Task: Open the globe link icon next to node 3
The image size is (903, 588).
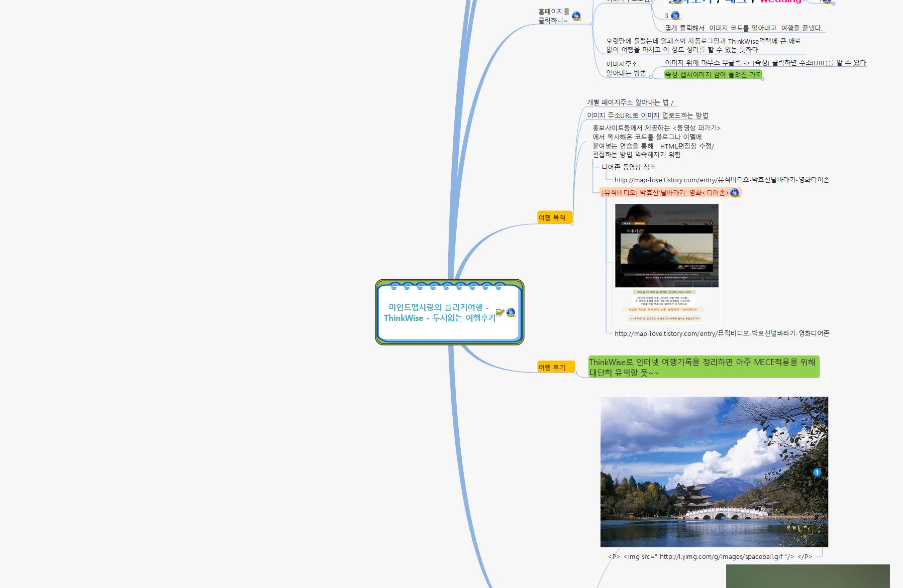Action: [675, 16]
